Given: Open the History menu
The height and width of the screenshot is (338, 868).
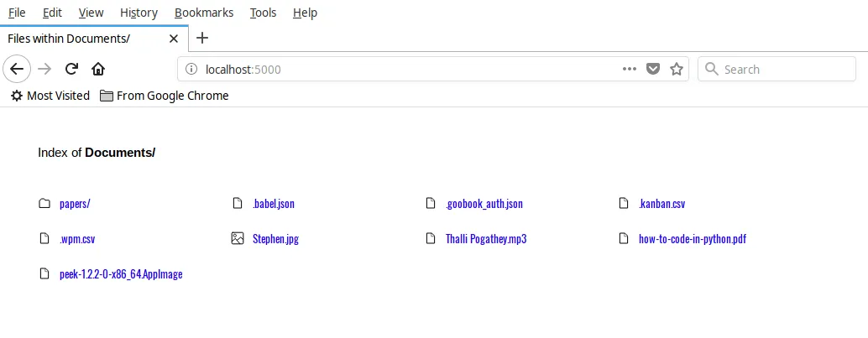Looking at the screenshot, I should click(139, 13).
